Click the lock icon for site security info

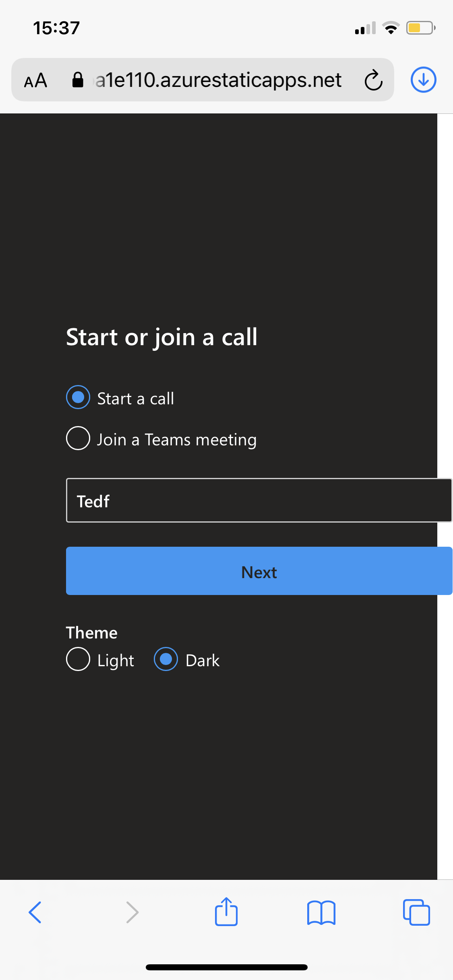(x=78, y=79)
